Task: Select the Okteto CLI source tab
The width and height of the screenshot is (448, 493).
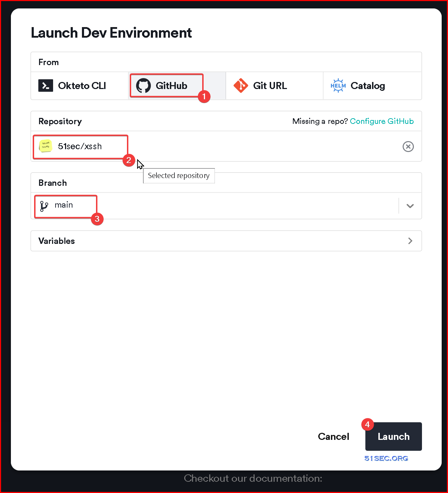Action: point(80,86)
